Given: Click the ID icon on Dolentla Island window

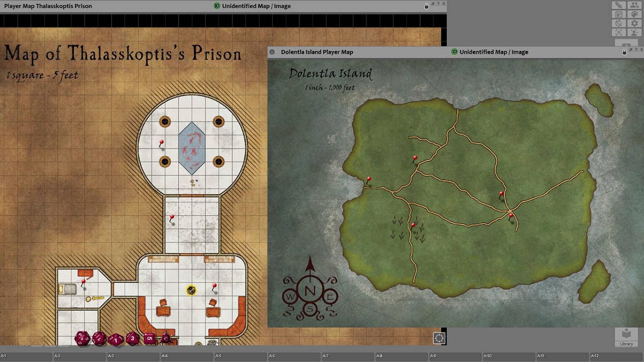Looking at the screenshot, I should pyautogui.click(x=454, y=52).
